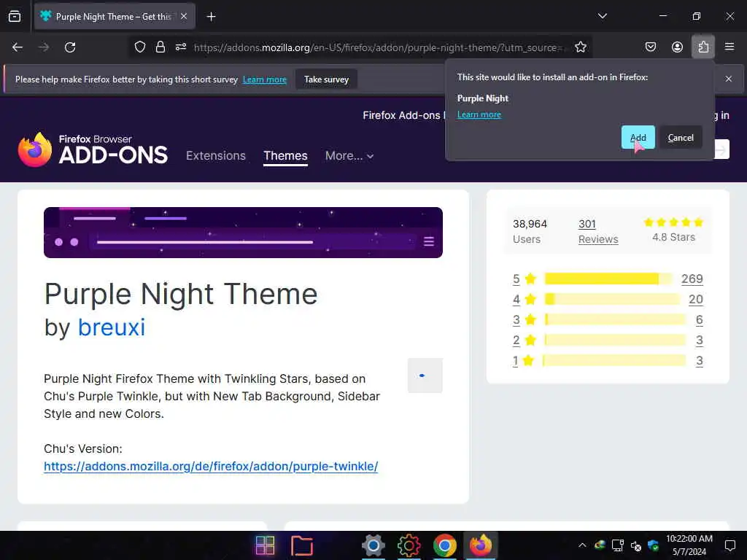747x560 pixels.
Task: Go back to previous page
Action: pos(18,47)
